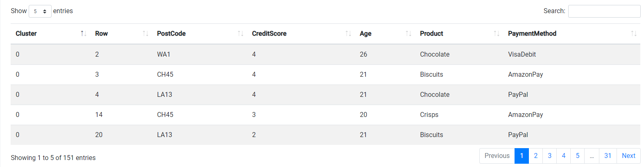Viewport: 644px width, 167px height.
Task: Jump to last page 31
Action: (x=608, y=156)
